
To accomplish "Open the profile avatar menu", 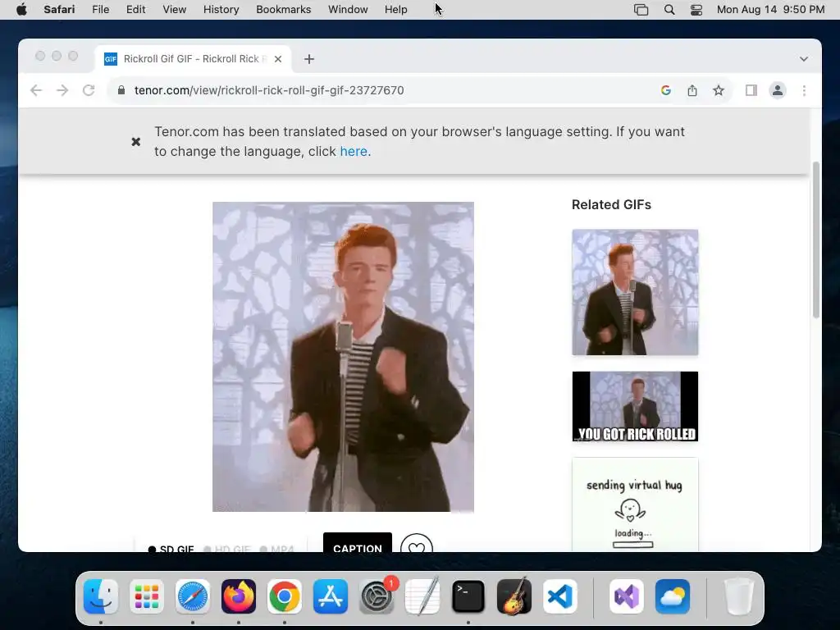I will coord(778,90).
